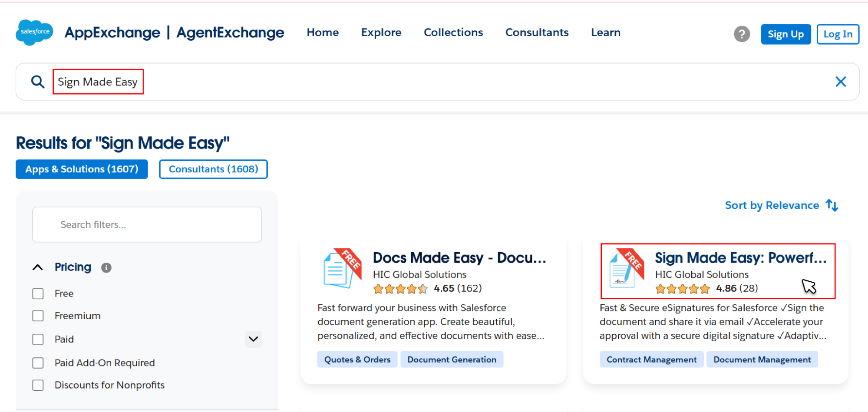
Task: Enable the Freemium filter checkbox
Action: 38,316
